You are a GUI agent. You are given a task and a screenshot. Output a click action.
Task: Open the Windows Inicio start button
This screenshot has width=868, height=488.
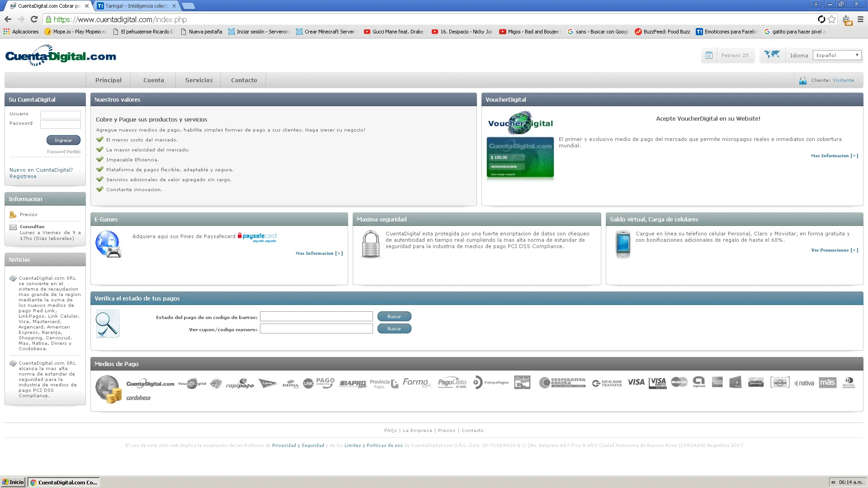click(13, 482)
